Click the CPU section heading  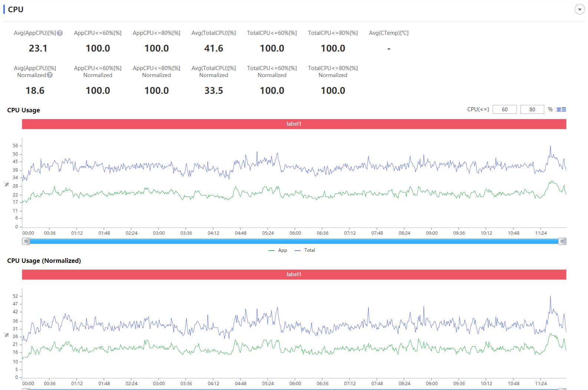point(16,10)
